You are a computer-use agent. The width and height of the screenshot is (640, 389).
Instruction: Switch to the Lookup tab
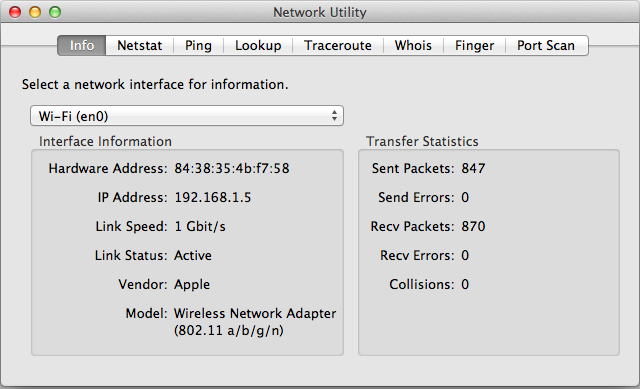tap(258, 45)
